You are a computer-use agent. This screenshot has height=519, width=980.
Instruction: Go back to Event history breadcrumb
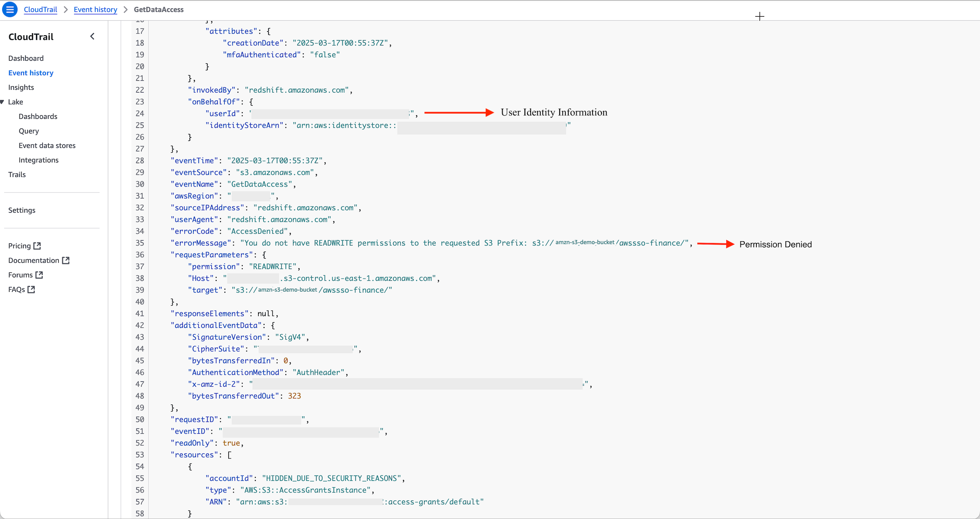[x=95, y=9]
